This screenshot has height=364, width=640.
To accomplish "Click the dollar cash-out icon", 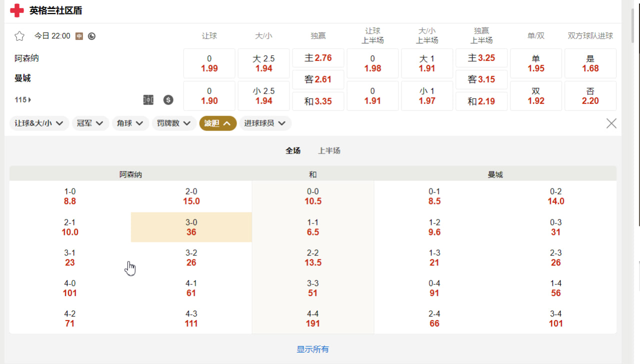I will pyautogui.click(x=168, y=100).
